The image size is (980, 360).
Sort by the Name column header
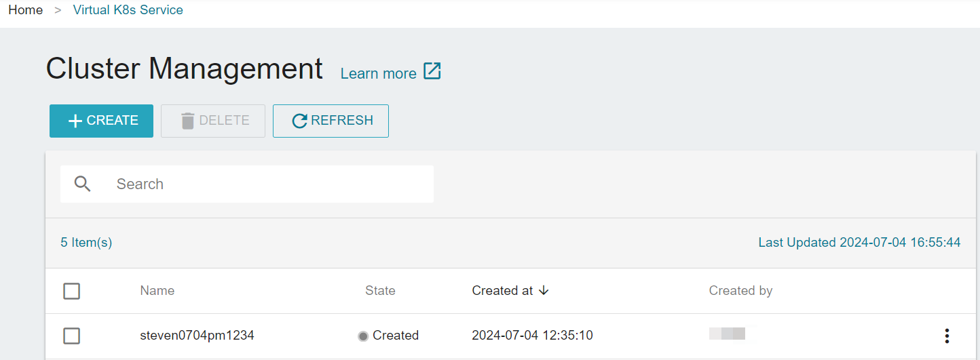point(157,290)
